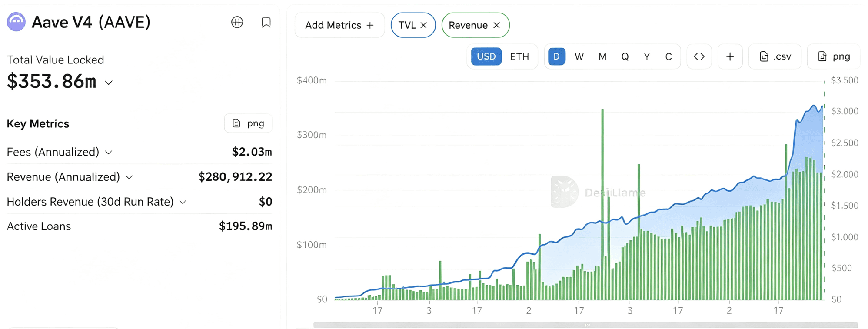Screen dimensions: 868x329
Task: Click the $300m left axis label
Action: pos(312,135)
